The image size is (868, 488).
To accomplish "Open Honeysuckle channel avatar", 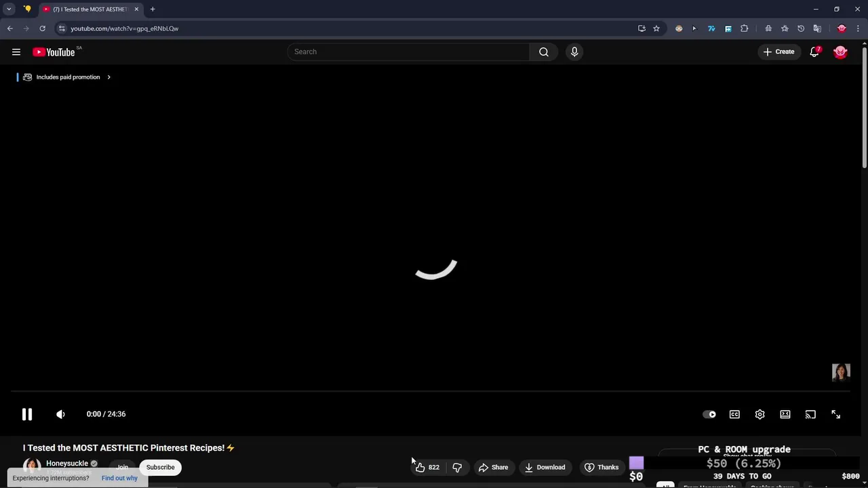I will pyautogui.click(x=32, y=467).
